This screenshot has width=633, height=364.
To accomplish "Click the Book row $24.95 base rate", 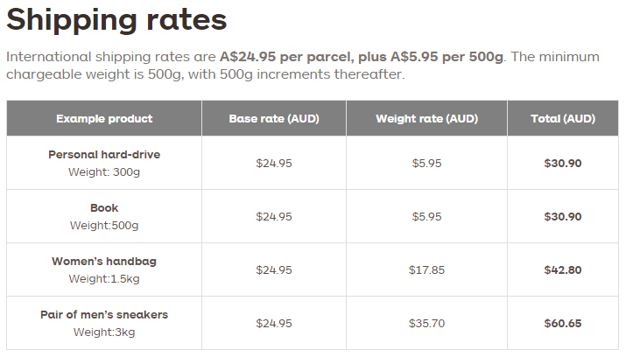I will (274, 216).
